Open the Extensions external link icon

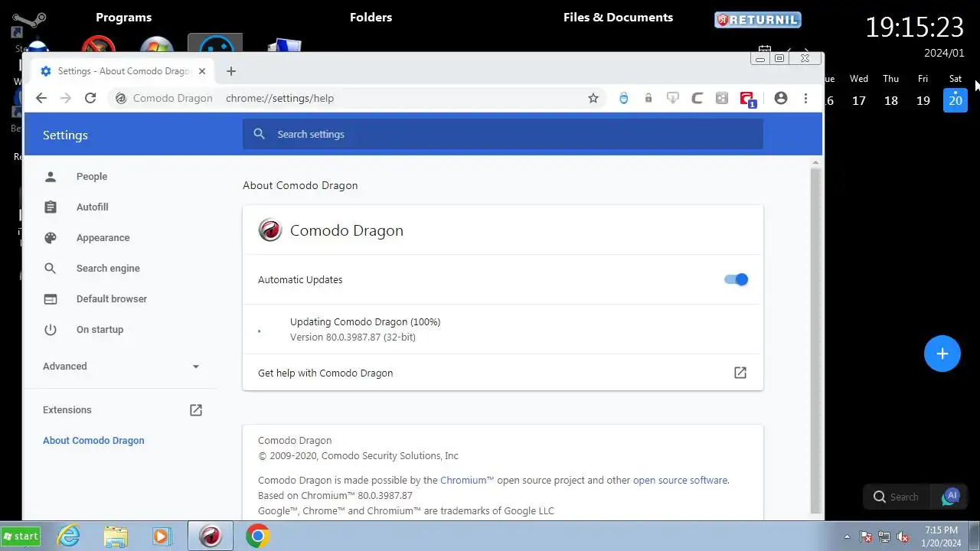tap(196, 410)
